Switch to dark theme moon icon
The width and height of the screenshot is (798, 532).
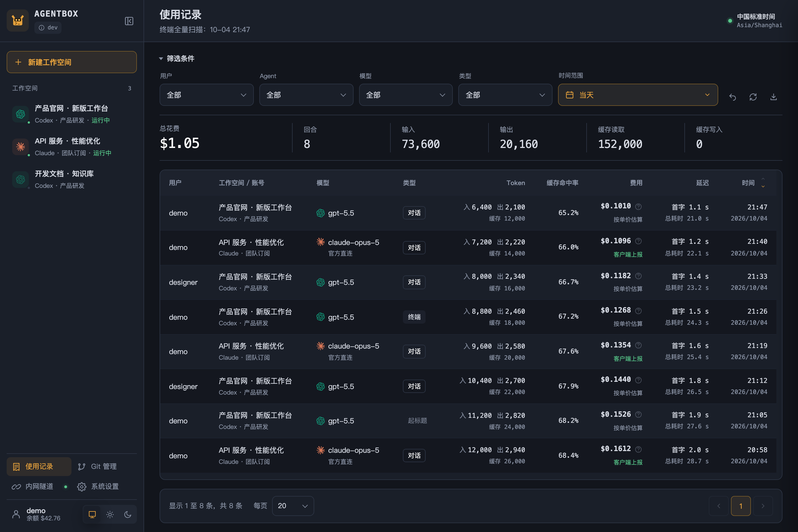tap(127, 514)
